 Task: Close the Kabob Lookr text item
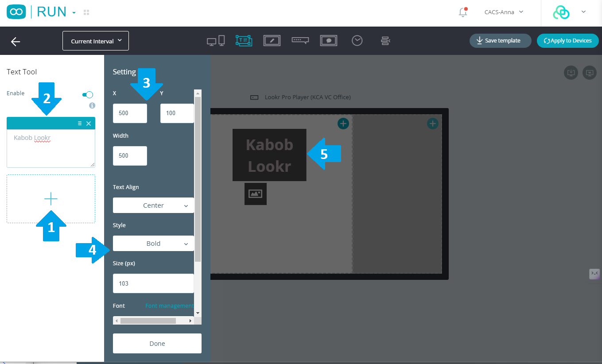89,124
